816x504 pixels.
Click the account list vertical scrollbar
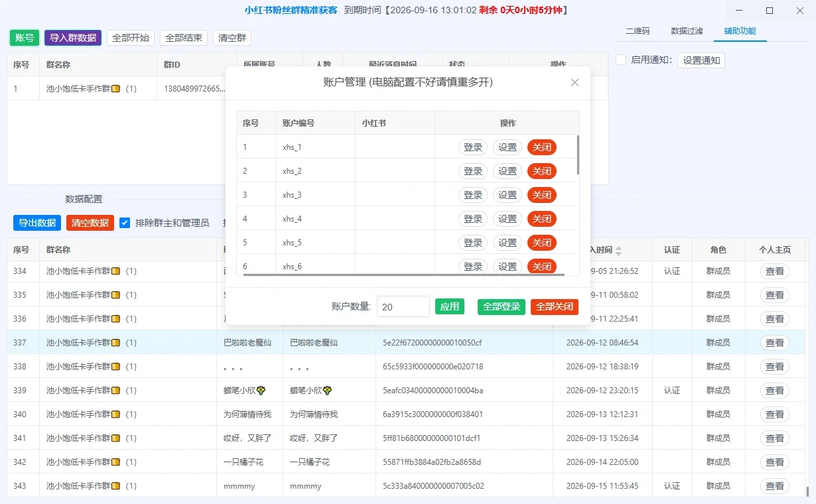click(578, 155)
